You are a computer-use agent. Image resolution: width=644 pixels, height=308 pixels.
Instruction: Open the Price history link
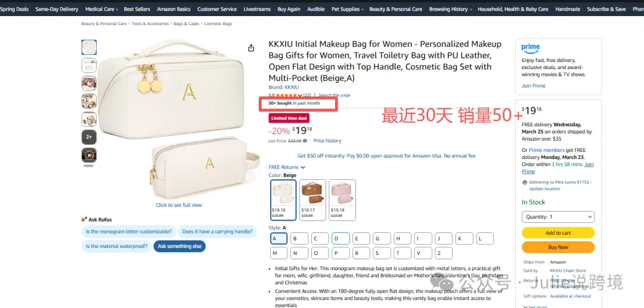coord(327,141)
